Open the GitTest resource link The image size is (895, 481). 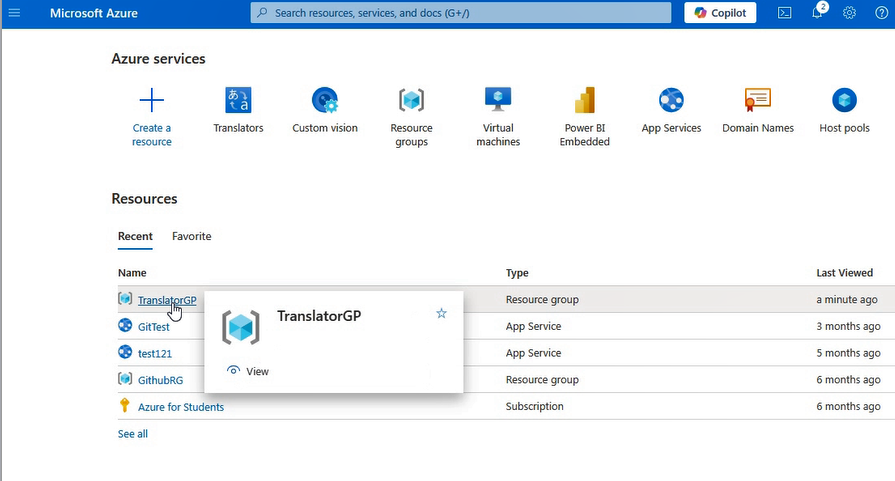coord(154,327)
